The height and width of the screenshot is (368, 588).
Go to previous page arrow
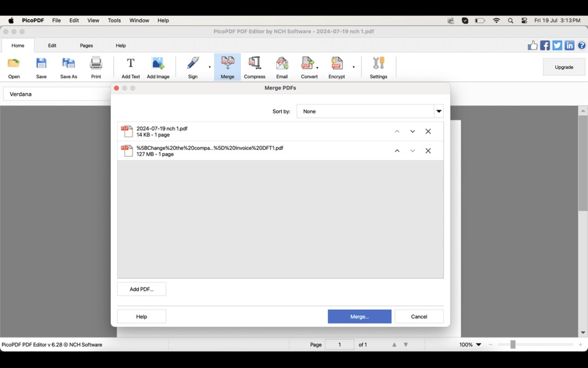[394, 344]
